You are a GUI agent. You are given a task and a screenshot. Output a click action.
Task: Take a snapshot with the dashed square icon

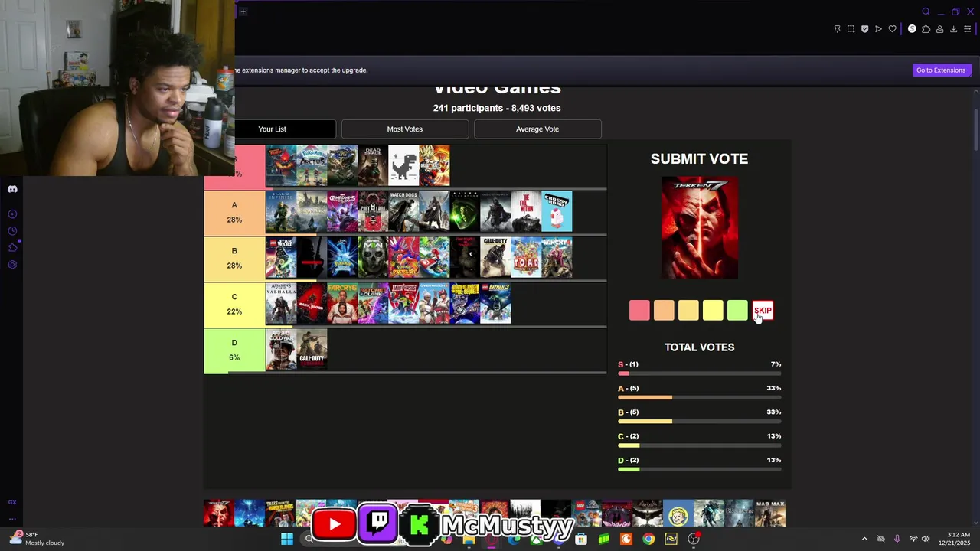(x=851, y=29)
